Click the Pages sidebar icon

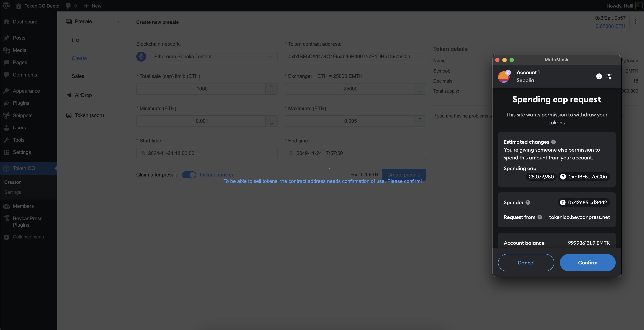tap(6, 63)
